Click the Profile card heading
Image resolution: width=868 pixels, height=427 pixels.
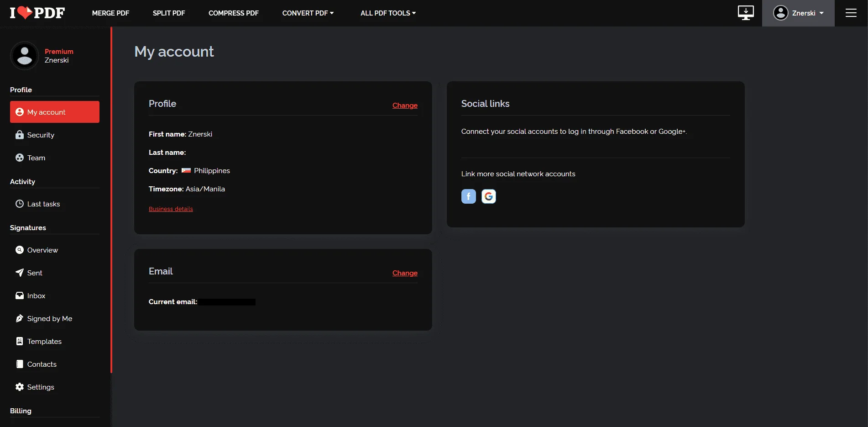click(x=162, y=104)
